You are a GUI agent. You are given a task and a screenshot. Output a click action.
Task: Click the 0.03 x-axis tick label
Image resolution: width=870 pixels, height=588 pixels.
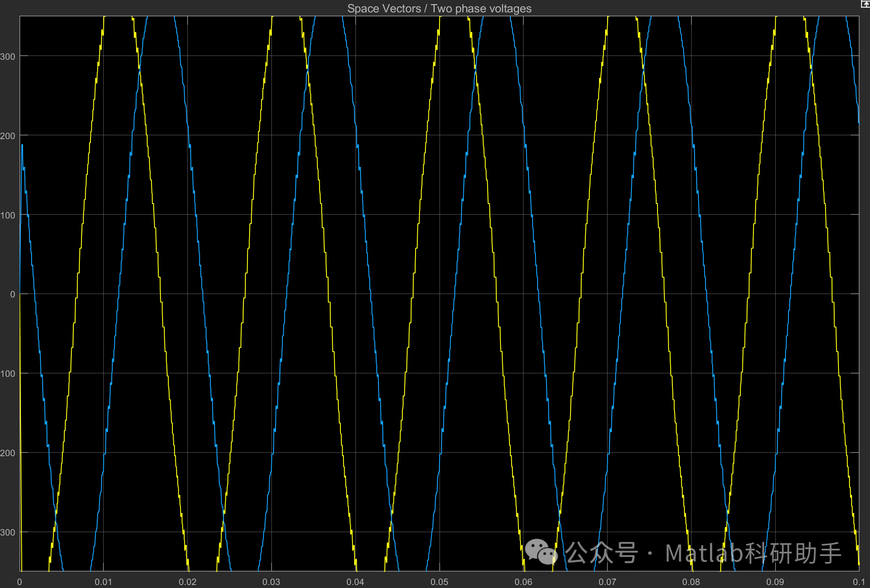tap(271, 582)
